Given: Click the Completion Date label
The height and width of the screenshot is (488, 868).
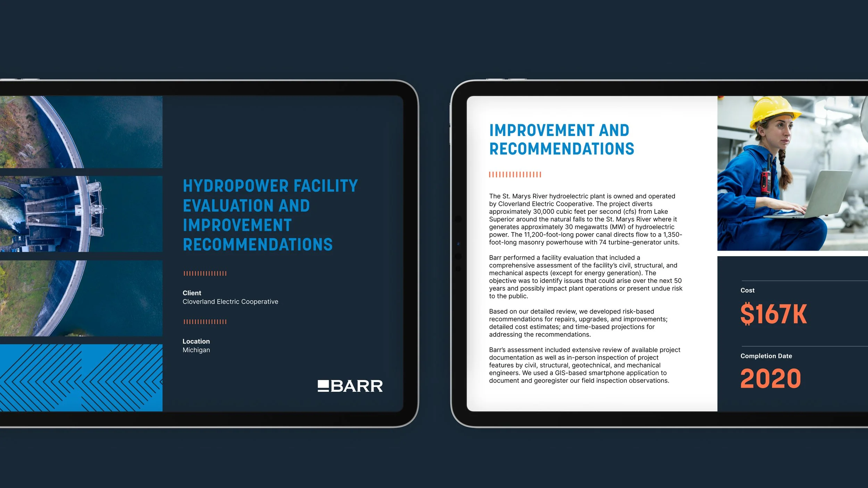Looking at the screenshot, I should pos(766,356).
